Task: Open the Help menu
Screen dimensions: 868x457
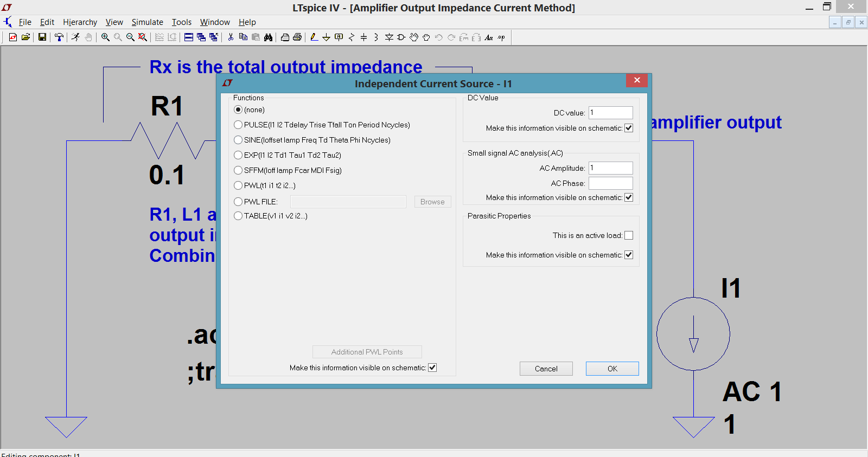Action: tap(247, 22)
